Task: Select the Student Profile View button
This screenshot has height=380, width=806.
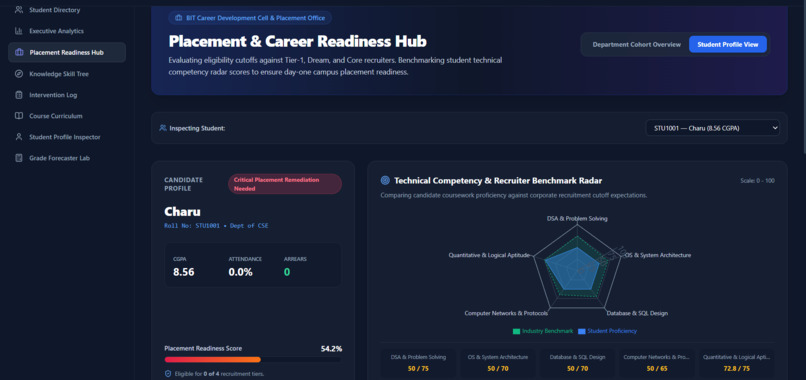Action: coord(727,45)
